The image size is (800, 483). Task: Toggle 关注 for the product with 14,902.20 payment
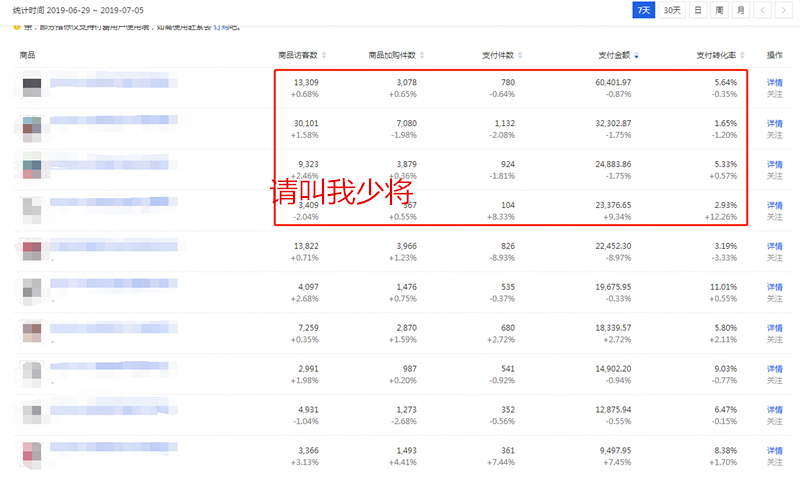coord(774,381)
